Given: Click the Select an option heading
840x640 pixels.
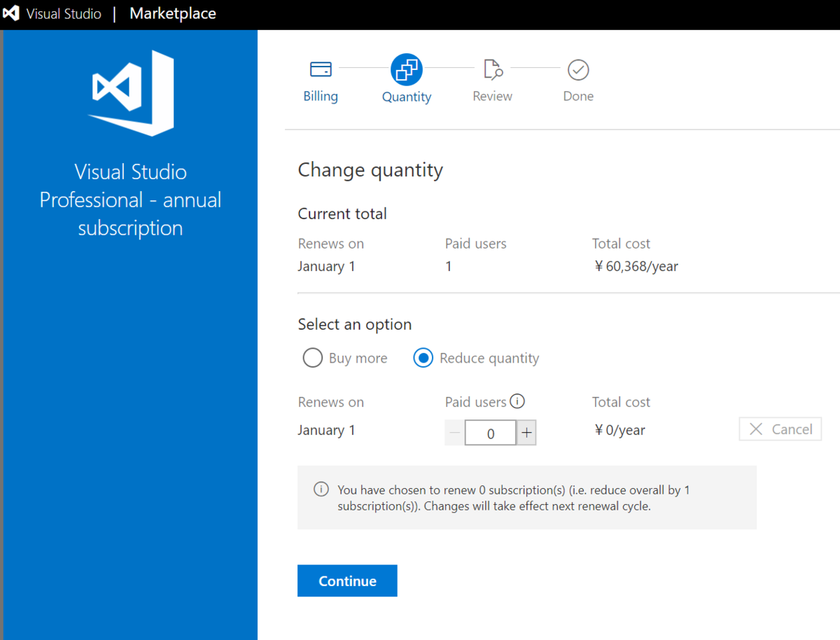Looking at the screenshot, I should pos(355,324).
